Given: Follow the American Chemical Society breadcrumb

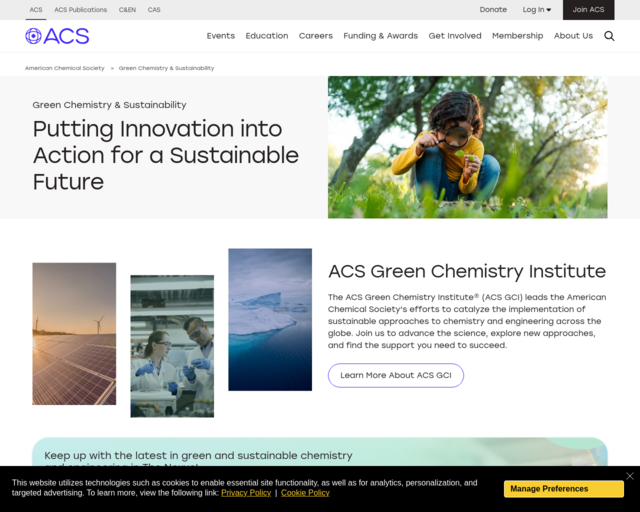Looking at the screenshot, I should click(64, 68).
